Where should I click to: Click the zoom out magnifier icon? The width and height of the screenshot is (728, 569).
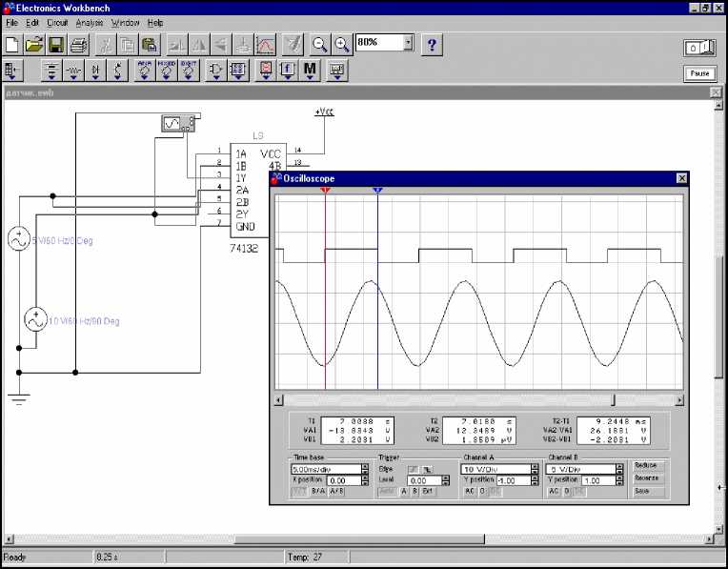[320, 44]
